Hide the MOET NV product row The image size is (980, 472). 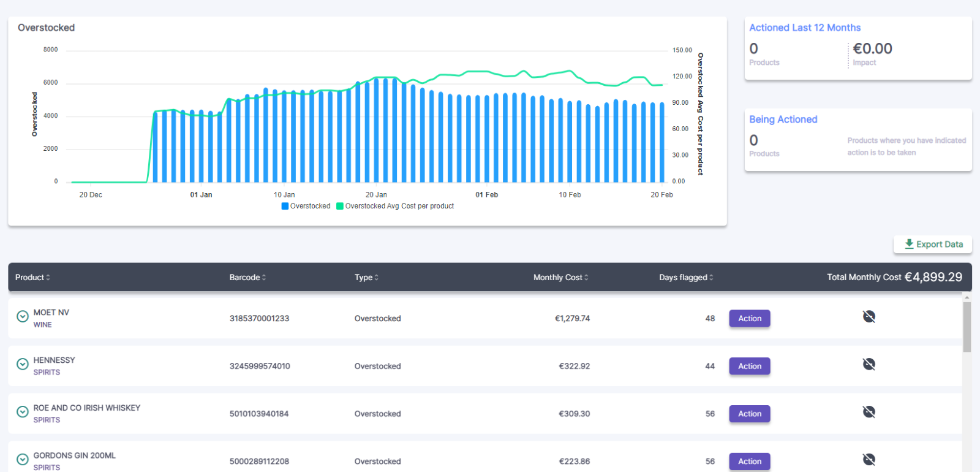(869, 316)
